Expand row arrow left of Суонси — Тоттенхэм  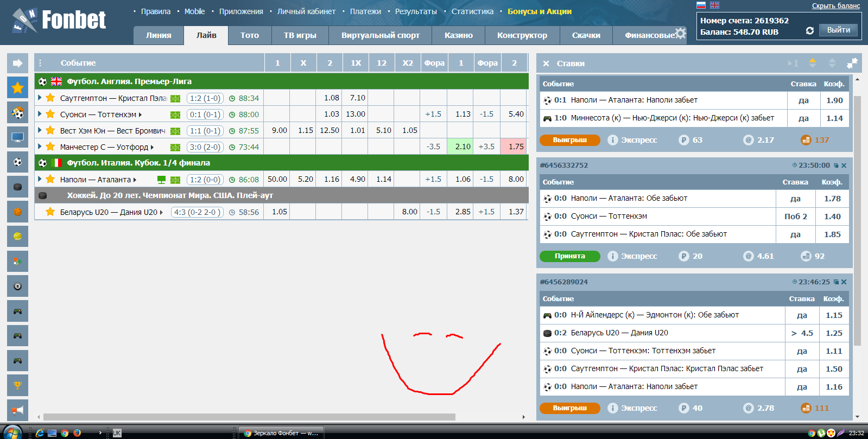pyautogui.click(x=40, y=114)
